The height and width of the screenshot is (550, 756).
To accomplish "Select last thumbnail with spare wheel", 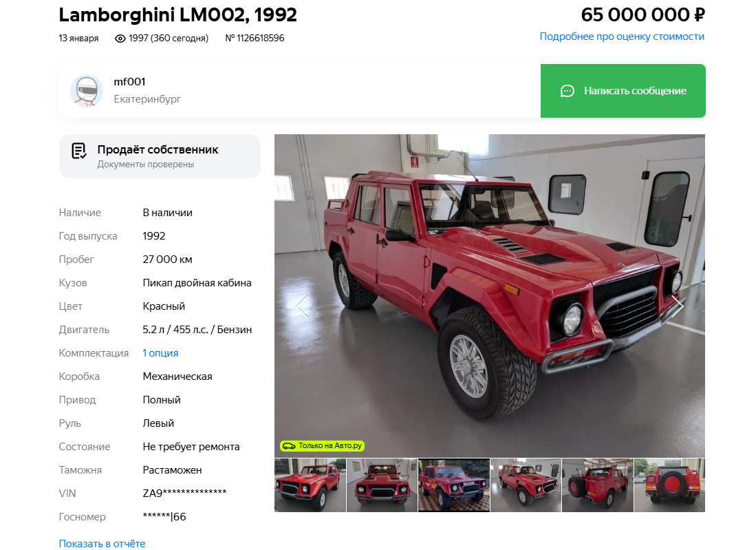I will 669,485.
